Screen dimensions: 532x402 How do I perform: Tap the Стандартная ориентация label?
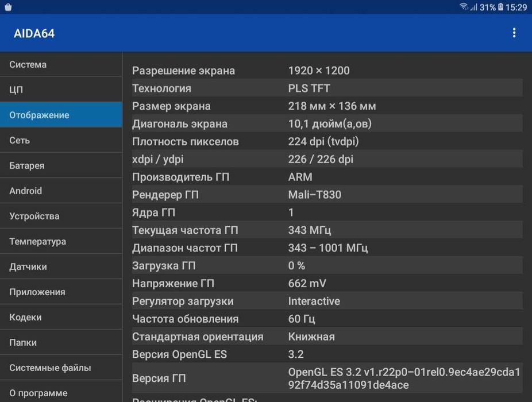pos(198,337)
